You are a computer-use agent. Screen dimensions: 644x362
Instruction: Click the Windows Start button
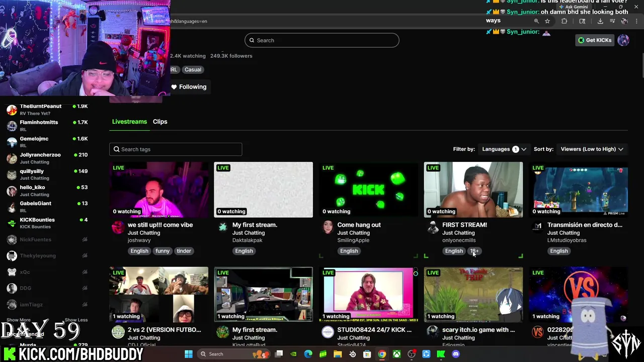click(189, 354)
